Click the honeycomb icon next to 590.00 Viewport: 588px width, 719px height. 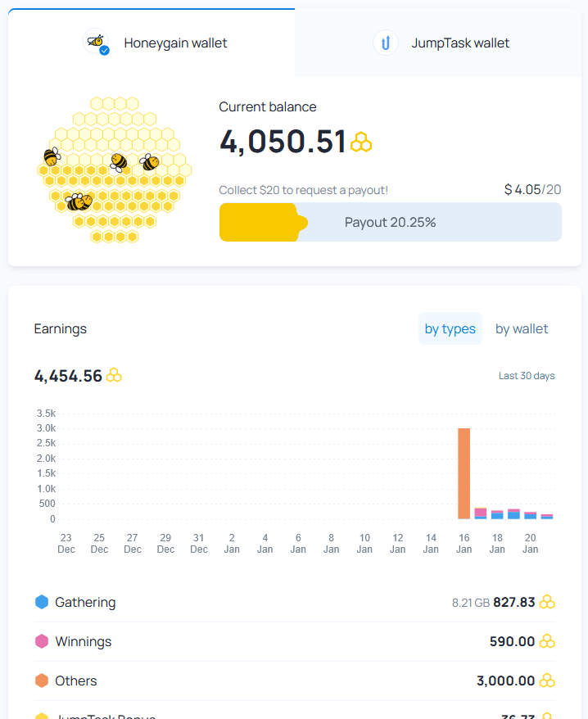(547, 642)
